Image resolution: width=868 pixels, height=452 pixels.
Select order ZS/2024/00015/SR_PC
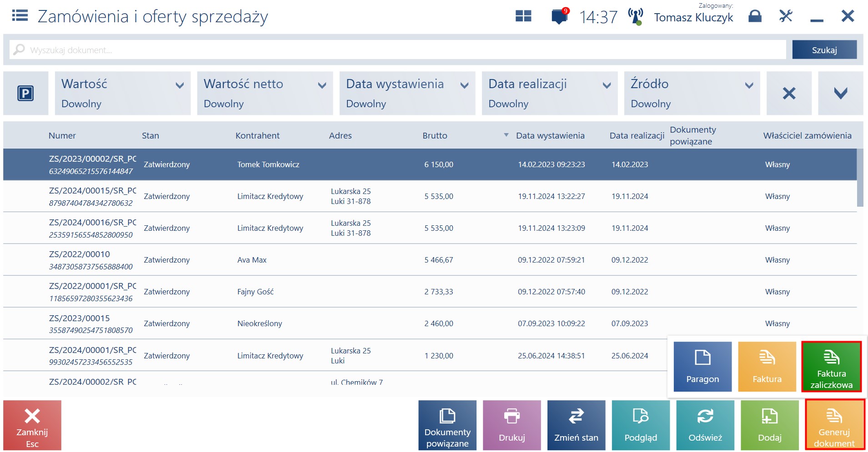click(x=430, y=196)
